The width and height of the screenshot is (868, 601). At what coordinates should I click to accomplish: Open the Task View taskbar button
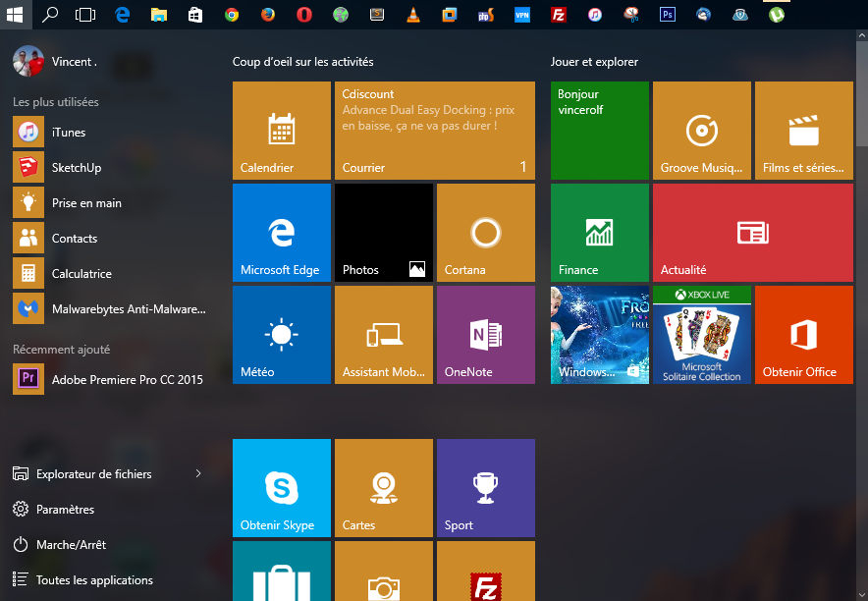(85, 15)
